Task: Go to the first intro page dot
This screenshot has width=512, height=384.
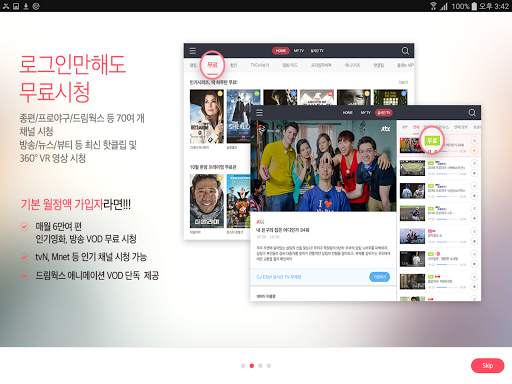Action: click(243, 366)
